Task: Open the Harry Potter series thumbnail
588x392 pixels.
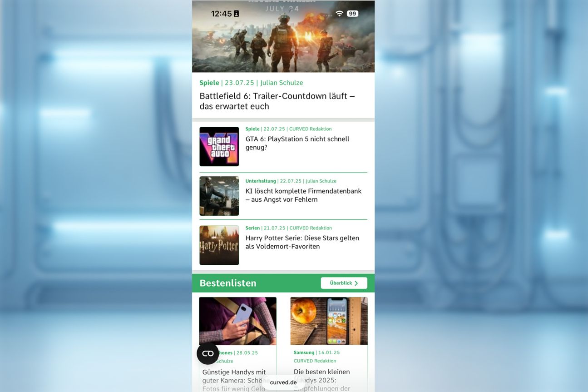Action: (x=219, y=245)
